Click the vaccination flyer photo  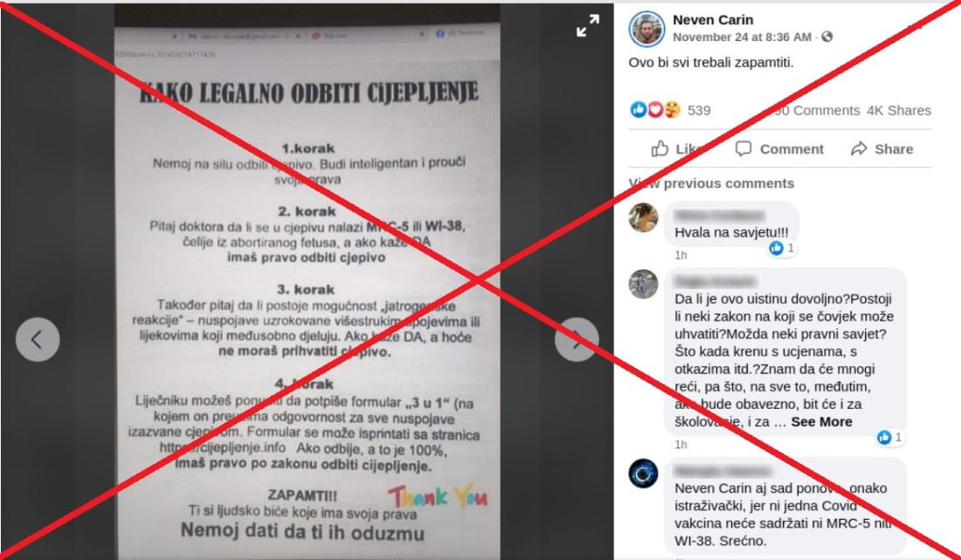click(x=307, y=282)
